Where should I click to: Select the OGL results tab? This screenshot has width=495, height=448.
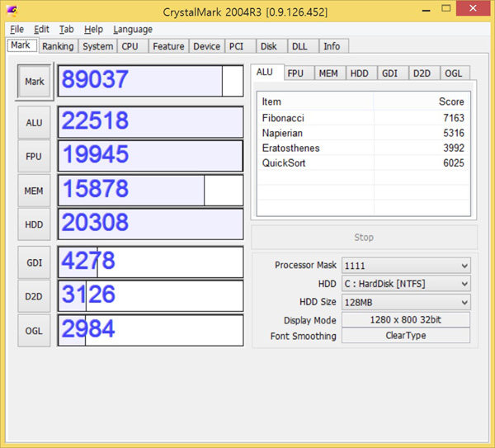point(453,73)
